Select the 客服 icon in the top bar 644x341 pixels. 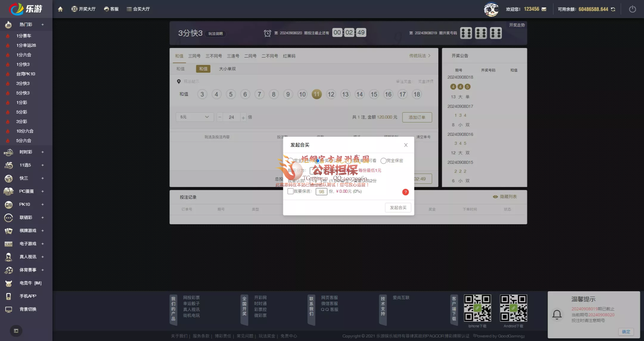point(111,9)
